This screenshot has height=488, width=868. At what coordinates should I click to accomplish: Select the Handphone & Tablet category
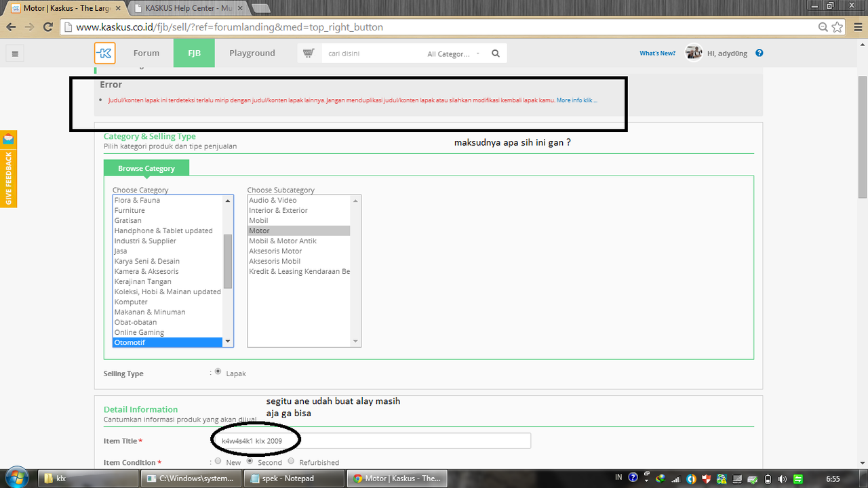(x=167, y=230)
